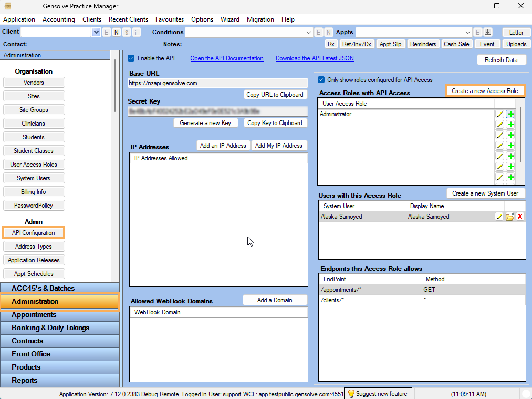This screenshot has width=532, height=399.
Task: Open the Migration menu
Action: tap(260, 19)
